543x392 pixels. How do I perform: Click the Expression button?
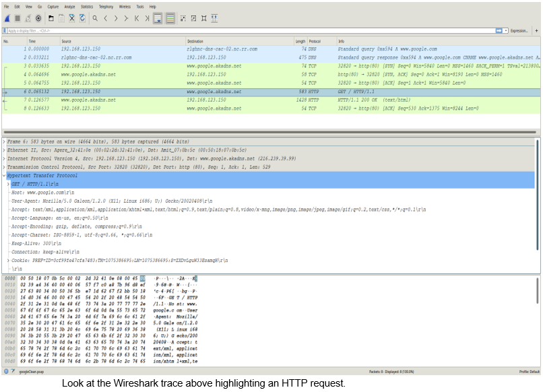(x=519, y=31)
